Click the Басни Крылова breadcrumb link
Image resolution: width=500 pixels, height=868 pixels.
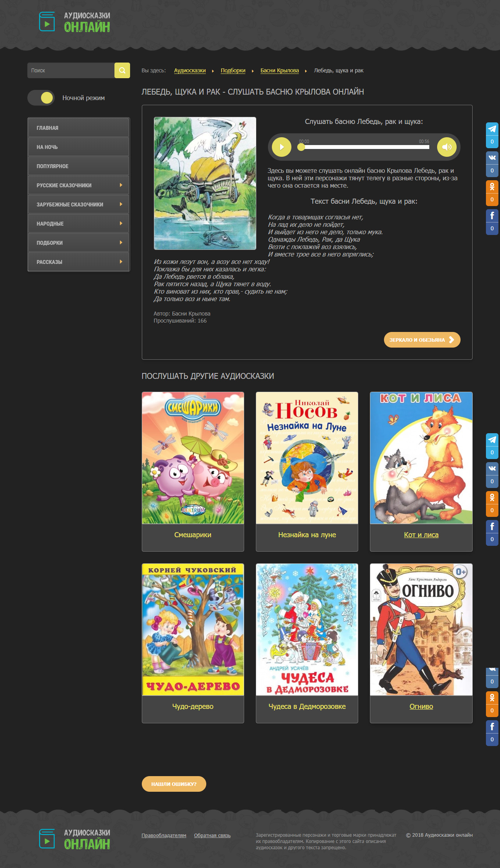(280, 70)
